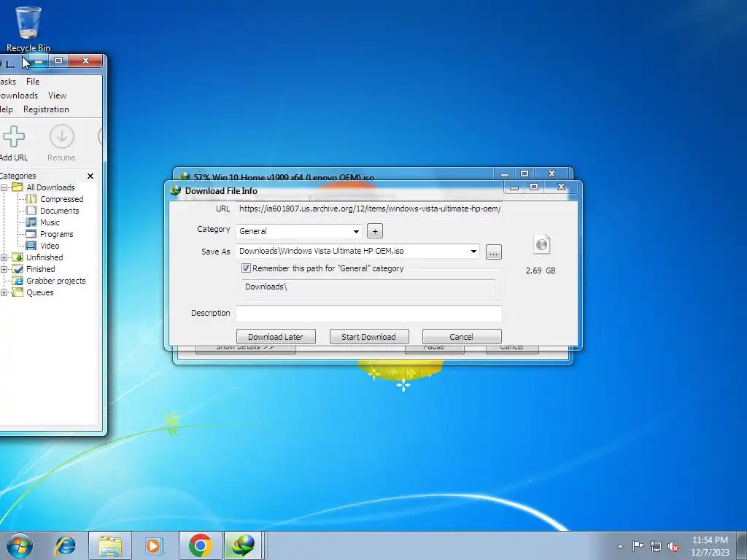Screen dimensions: 747x560
Task: Open the Downloads menu
Action: (x=19, y=96)
